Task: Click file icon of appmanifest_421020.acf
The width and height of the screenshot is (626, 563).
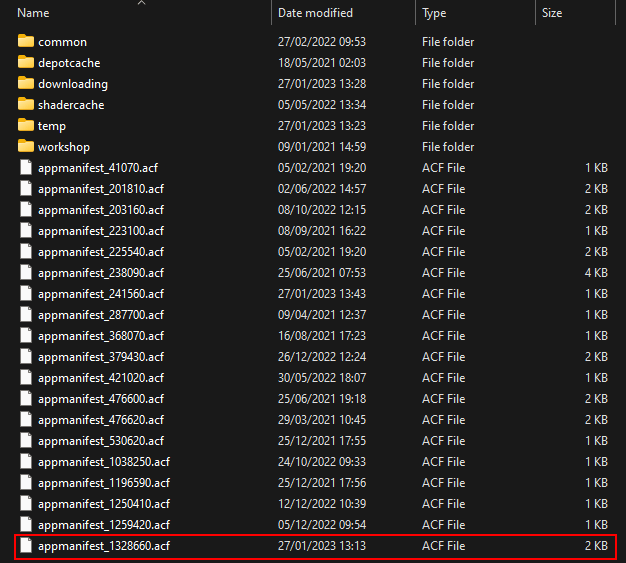Action: point(26,377)
